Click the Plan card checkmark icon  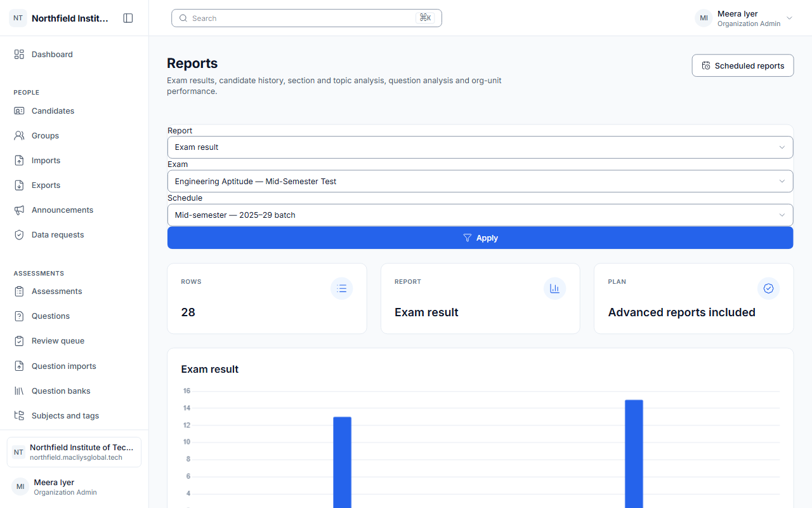click(x=769, y=289)
